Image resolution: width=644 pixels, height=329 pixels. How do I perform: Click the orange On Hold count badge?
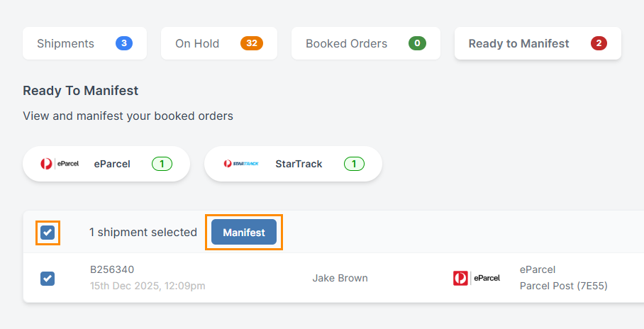[x=251, y=44]
